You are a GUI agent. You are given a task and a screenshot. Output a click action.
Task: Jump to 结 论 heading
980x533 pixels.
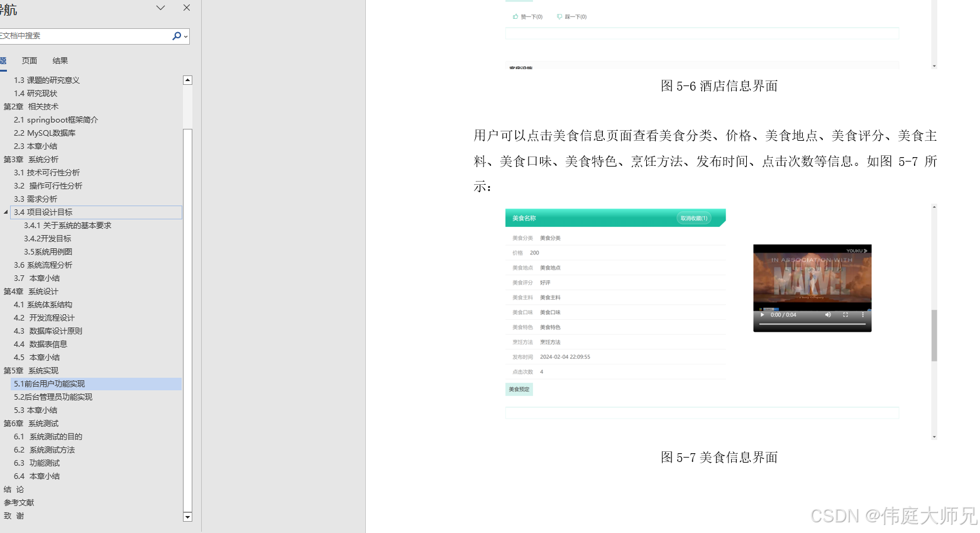coord(14,489)
